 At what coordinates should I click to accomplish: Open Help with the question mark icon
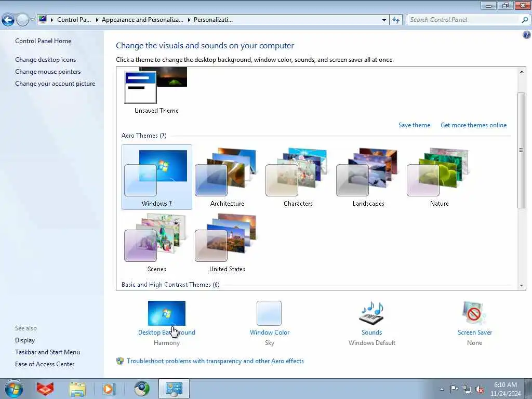(x=527, y=35)
